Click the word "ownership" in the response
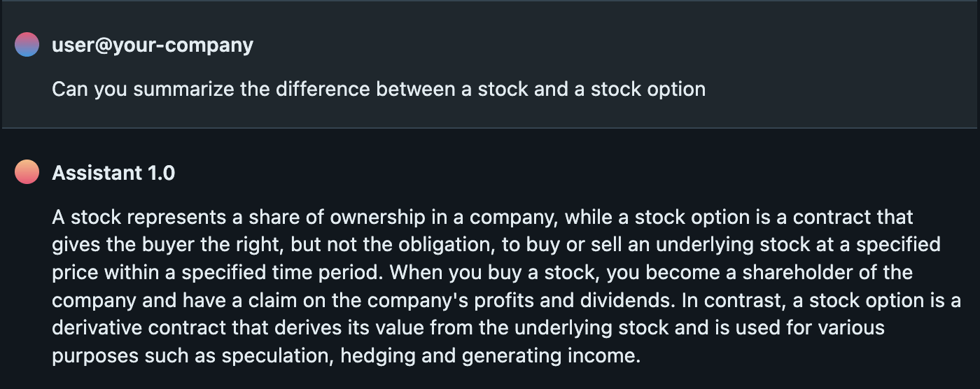 (367, 218)
